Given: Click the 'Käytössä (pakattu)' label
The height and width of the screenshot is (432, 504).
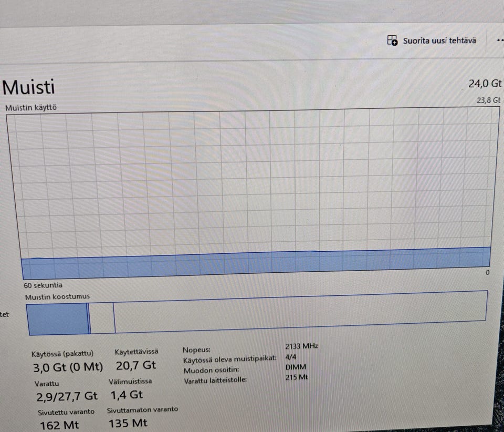Looking at the screenshot, I should (62, 354).
